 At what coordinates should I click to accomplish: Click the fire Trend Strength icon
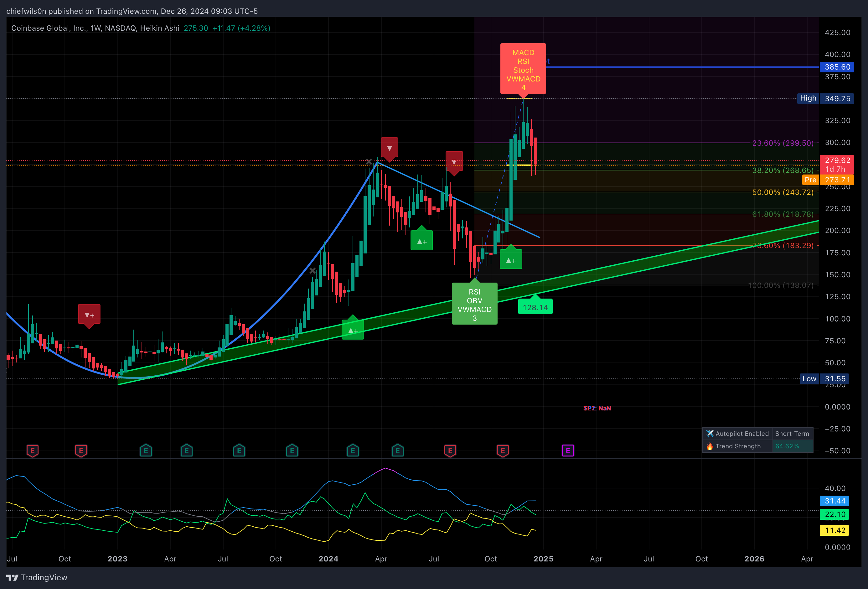[x=709, y=446]
